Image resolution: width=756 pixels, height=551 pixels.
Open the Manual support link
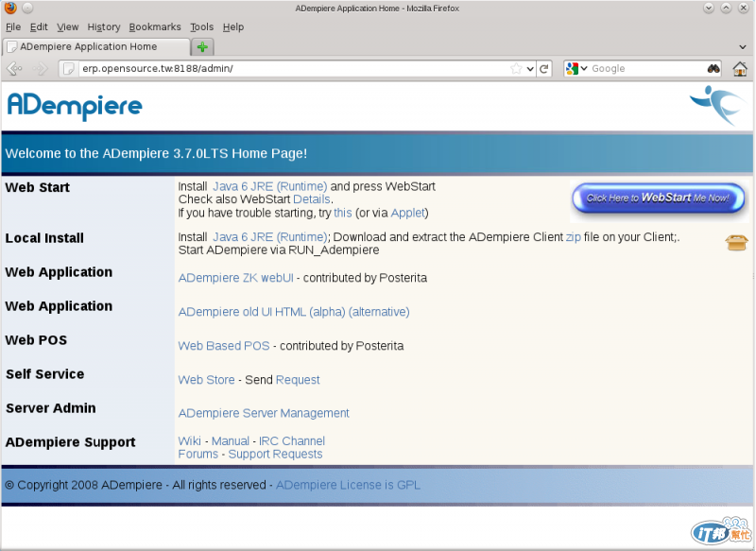click(x=231, y=441)
